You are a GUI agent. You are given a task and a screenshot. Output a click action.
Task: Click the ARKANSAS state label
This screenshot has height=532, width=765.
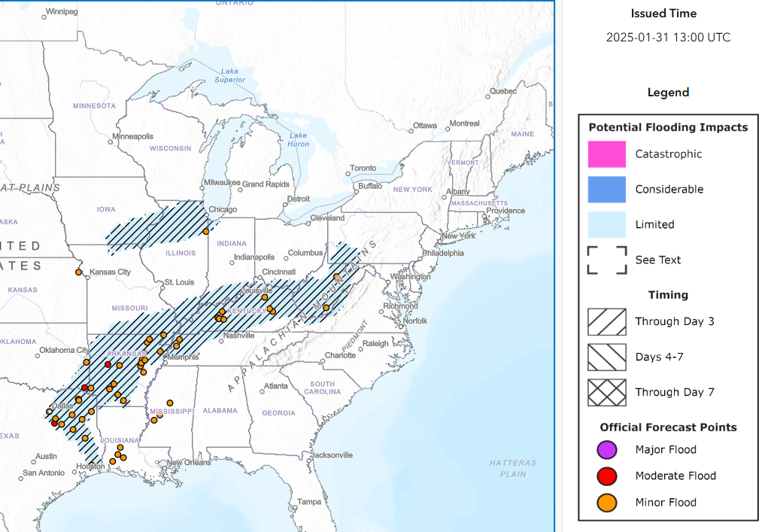coord(126,354)
